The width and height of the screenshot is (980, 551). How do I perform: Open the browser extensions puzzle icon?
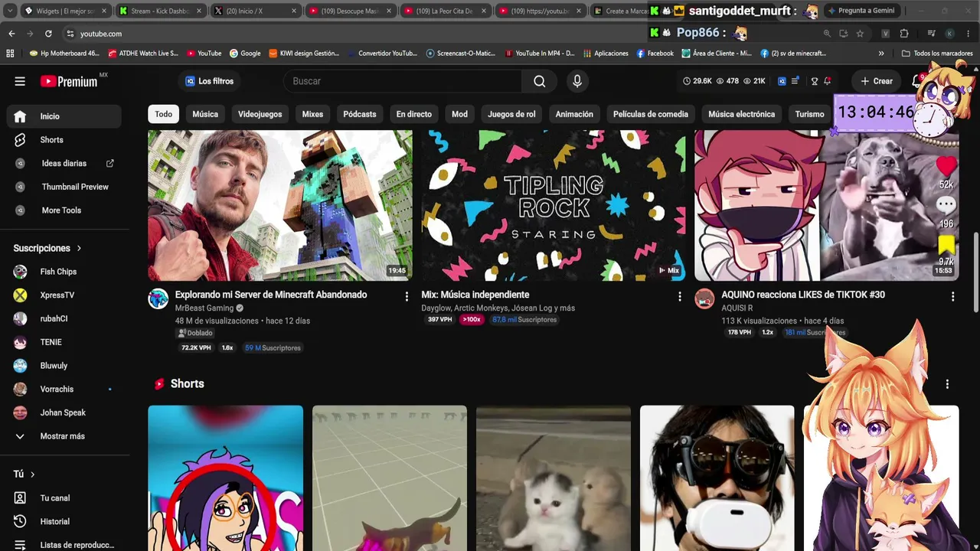point(904,34)
